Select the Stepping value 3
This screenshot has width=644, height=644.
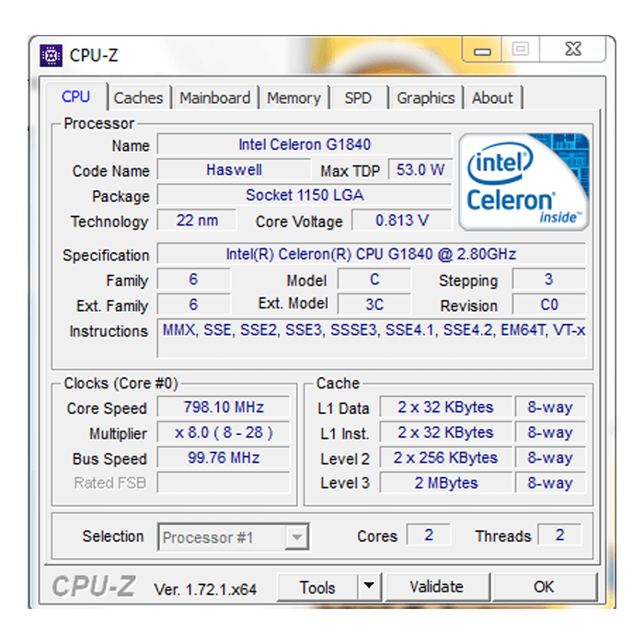tap(548, 280)
